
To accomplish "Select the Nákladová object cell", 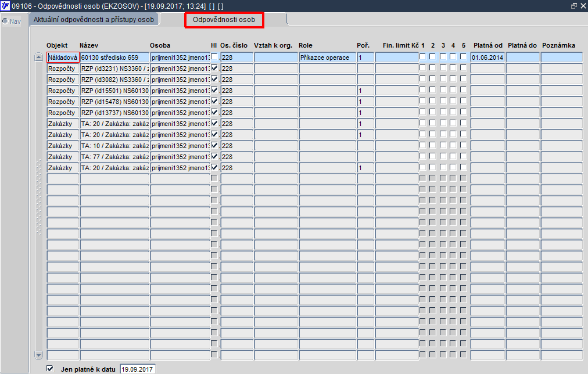I will tap(63, 57).
